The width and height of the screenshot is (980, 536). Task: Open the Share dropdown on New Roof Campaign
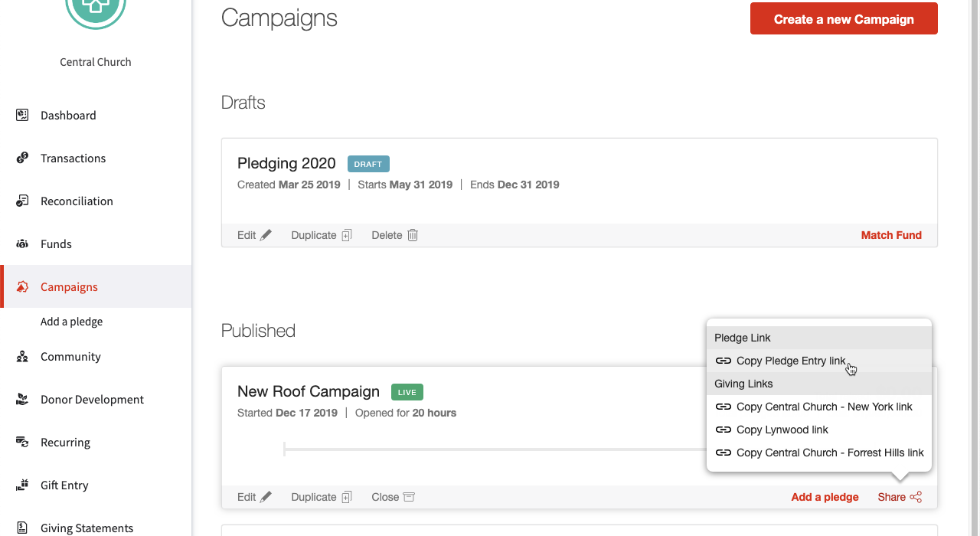click(900, 497)
